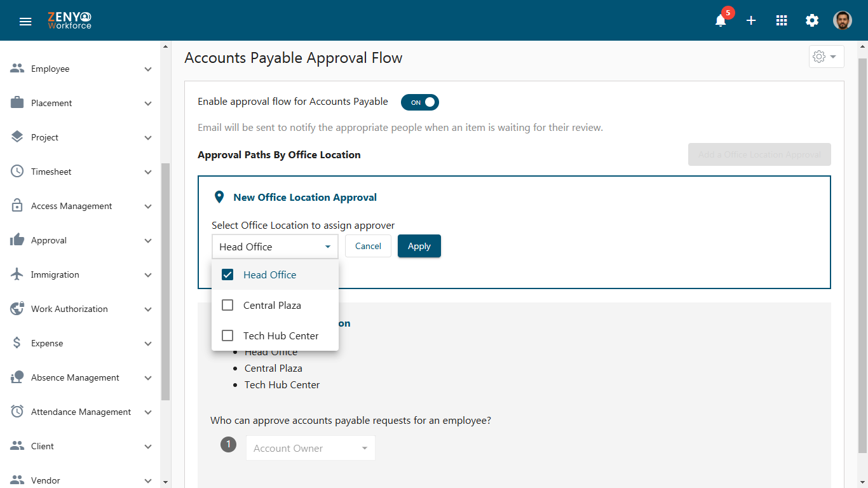This screenshot has height=488, width=868.
Task: Expand the Employee sidebar section
Action: point(80,69)
